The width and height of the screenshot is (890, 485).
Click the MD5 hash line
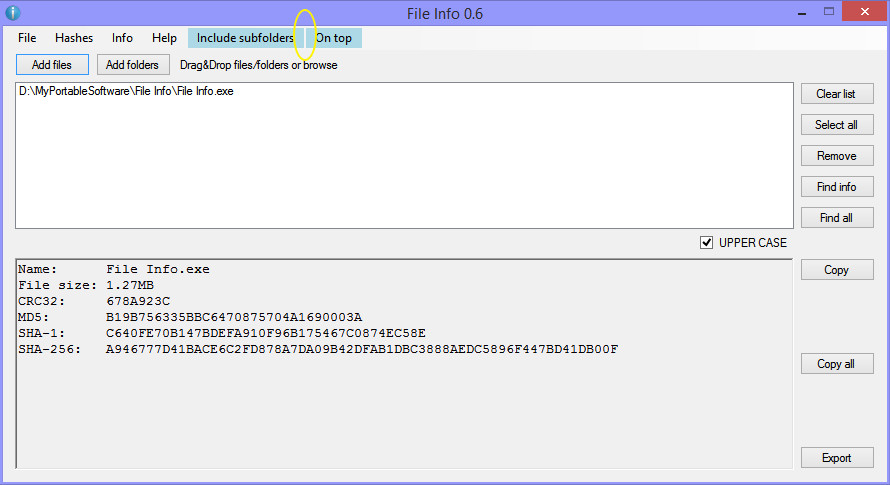pyautogui.click(x=190, y=317)
